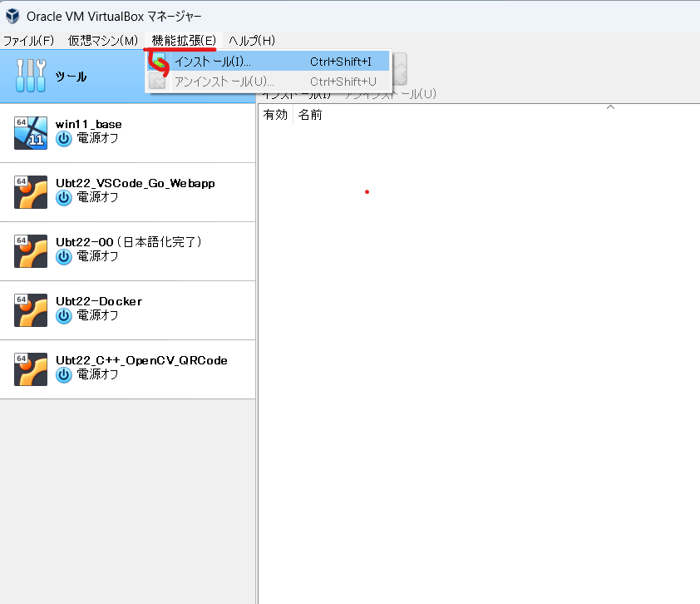Click 電源オフ status text under Ubt22-Docker
Screen dimensions: 700x604
point(98,315)
